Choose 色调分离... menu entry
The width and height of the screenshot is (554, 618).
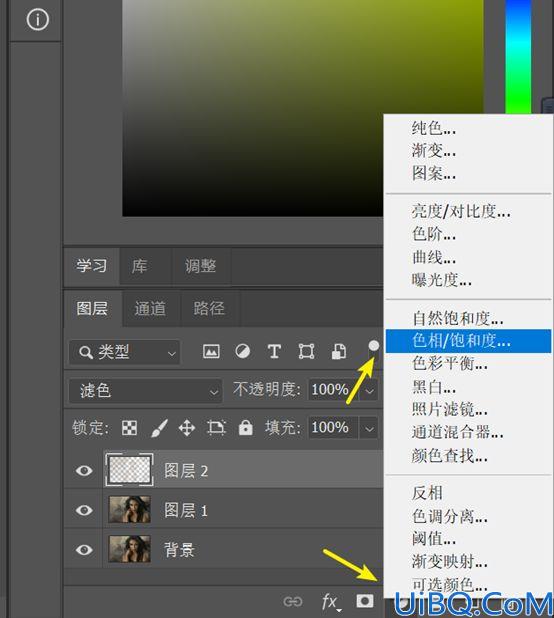point(468,516)
